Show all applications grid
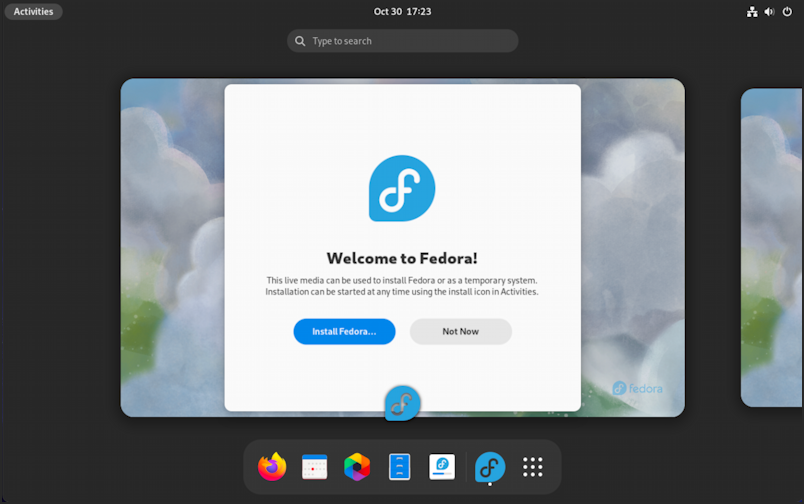The height and width of the screenshot is (504, 804). [x=532, y=467]
